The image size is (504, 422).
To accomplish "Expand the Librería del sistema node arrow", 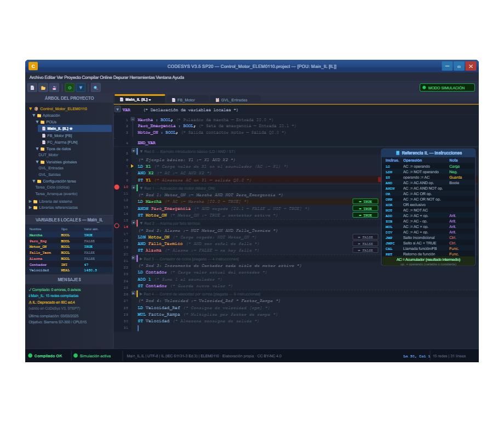I will tap(30, 201).
